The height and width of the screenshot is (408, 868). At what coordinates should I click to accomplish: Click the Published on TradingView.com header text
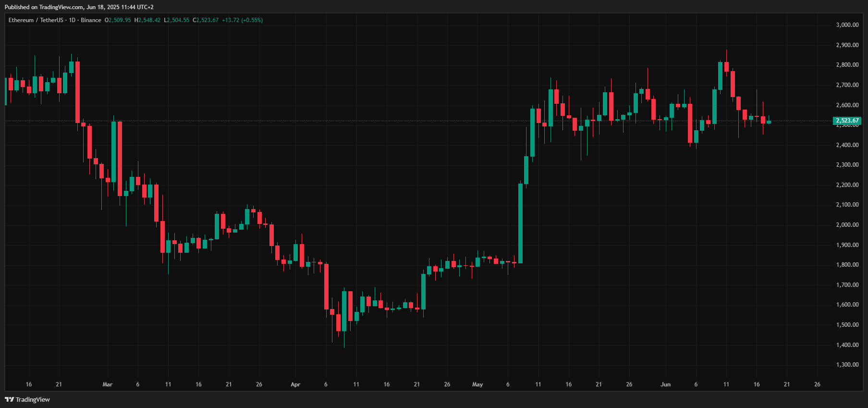(x=79, y=7)
